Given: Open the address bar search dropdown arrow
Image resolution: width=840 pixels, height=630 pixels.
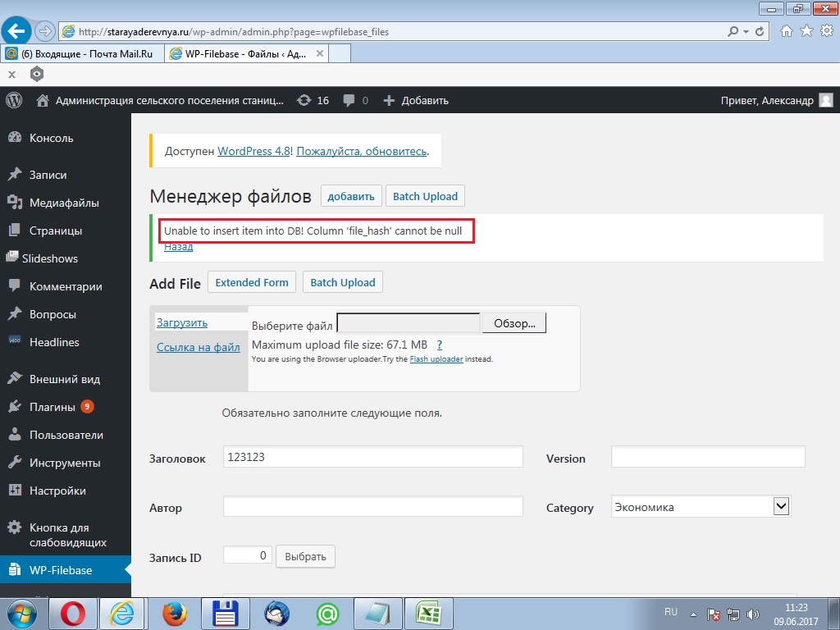Looking at the screenshot, I should tap(745, 32).
